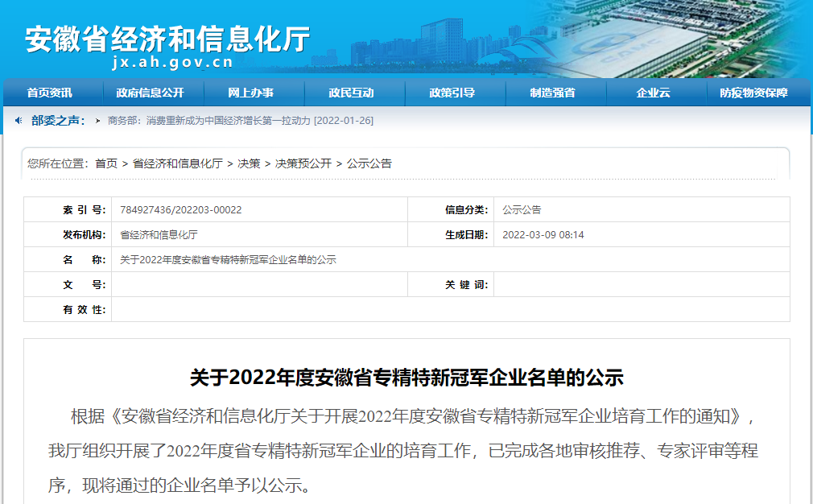Image resolution: width=813 pixels, height=504 pixels.
Task: Open the 政府信息公开 navigation tab
Action: tap(150, 93)
